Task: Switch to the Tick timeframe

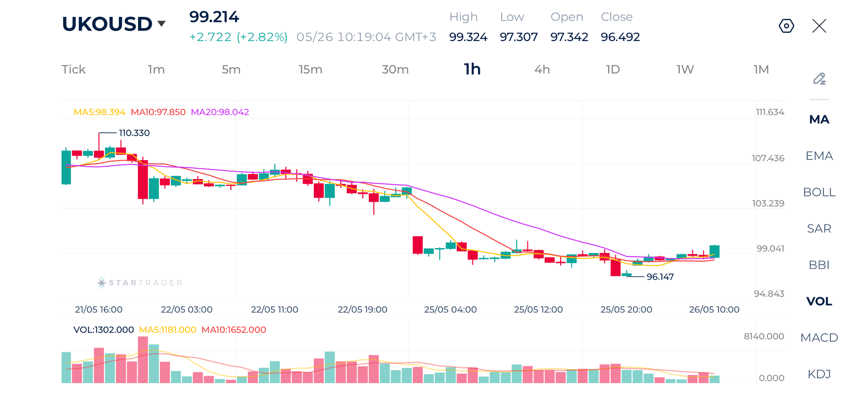Action: point(74,70)
